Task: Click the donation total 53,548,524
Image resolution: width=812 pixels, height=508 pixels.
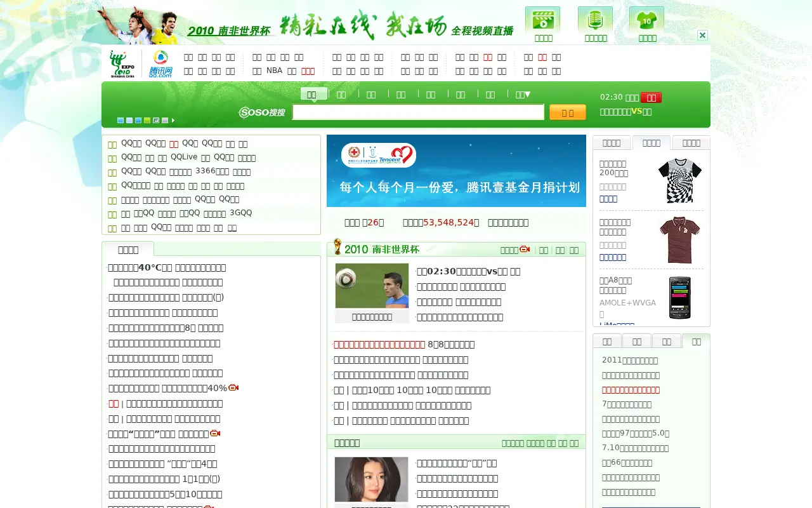Action: coord(449,222)
